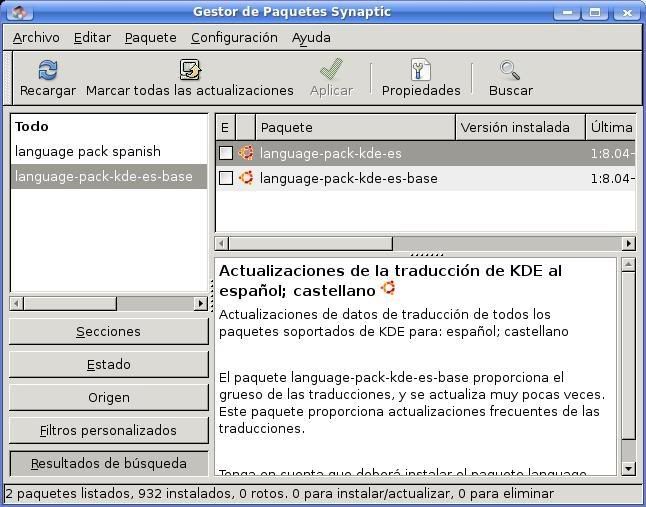
Task: Click the package list left scroll arrow
Action: [222, 243]
